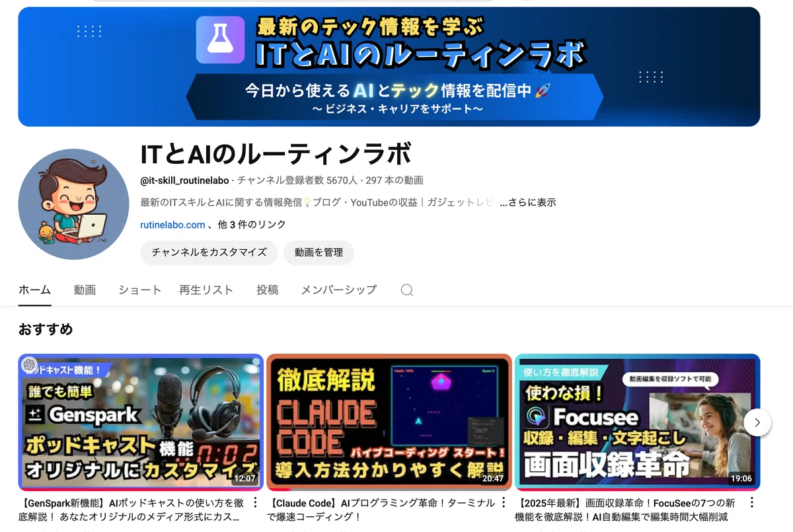Open the channel search magnifier icon

coord(407,290)
